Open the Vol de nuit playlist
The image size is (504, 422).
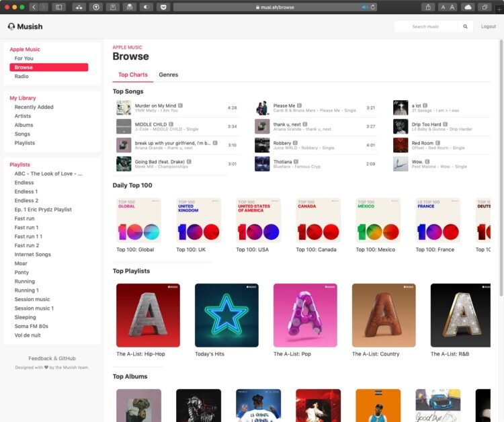tap(28, 335)
